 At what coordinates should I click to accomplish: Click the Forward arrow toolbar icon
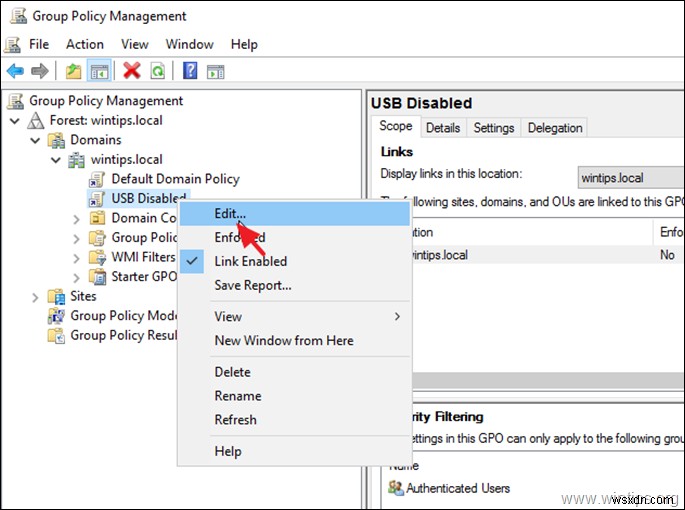tap(40, 71)
